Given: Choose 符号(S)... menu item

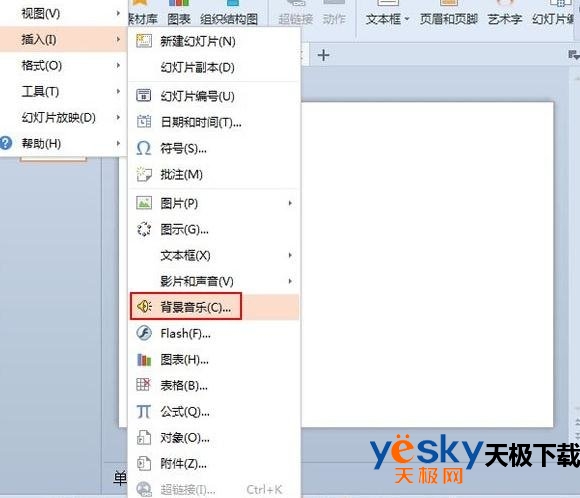Looking at the screenshot, I should 214,148.
